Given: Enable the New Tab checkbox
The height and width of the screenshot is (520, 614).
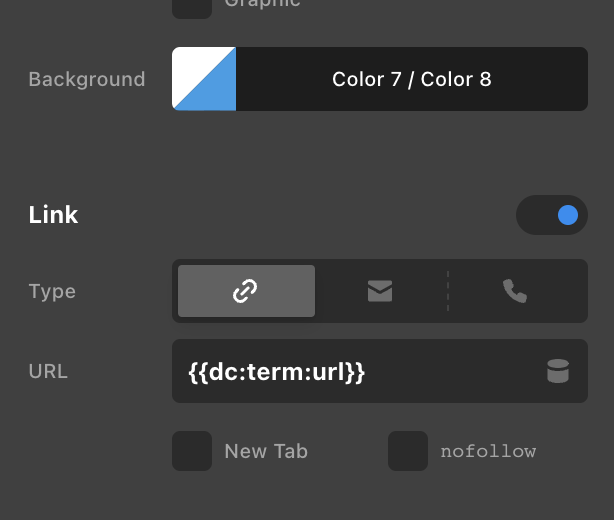Looking at the screenshot, I should [192, 451].
